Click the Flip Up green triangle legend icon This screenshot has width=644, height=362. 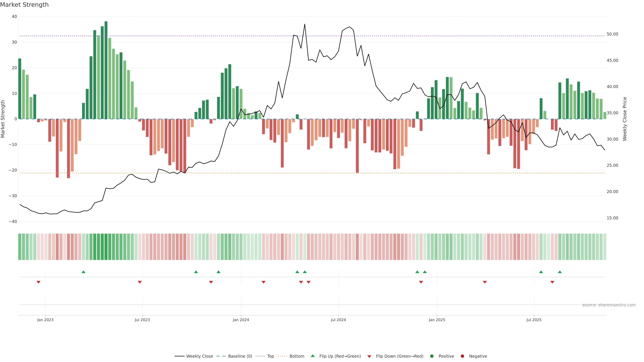tap(312, 356)
